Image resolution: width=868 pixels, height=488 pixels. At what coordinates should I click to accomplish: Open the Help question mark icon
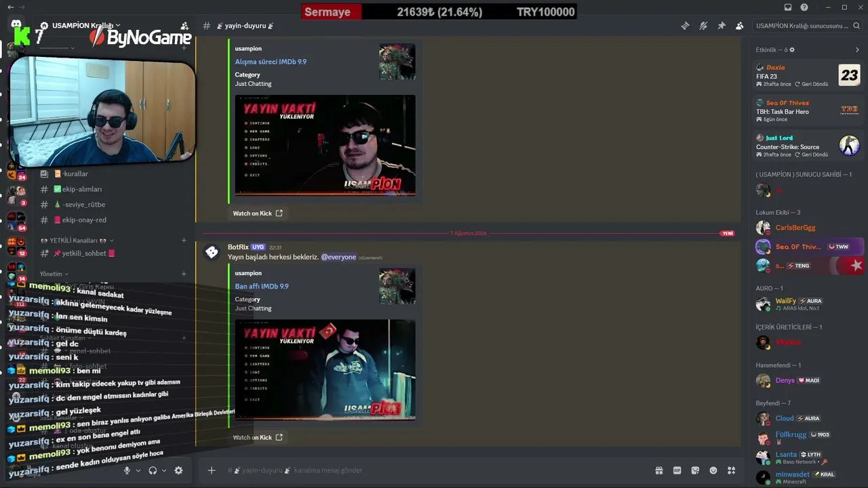click(804, 7)
